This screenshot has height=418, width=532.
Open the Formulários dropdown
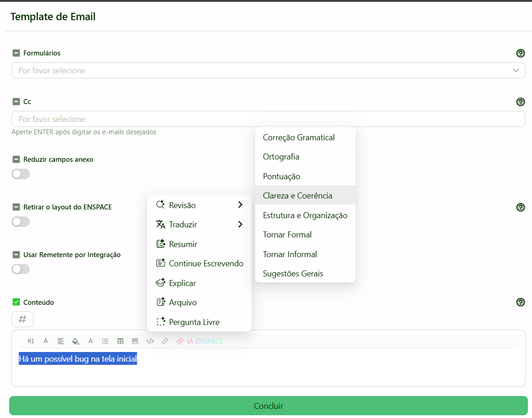(x=268, y=71)
